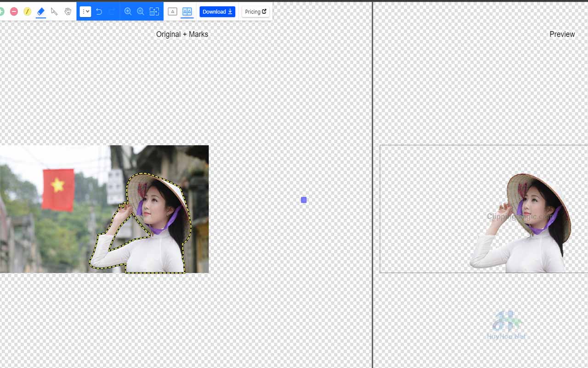The width and height of the screenshot is (588, 368).
Task: Zoom in on the image
Action: point(128,11)
